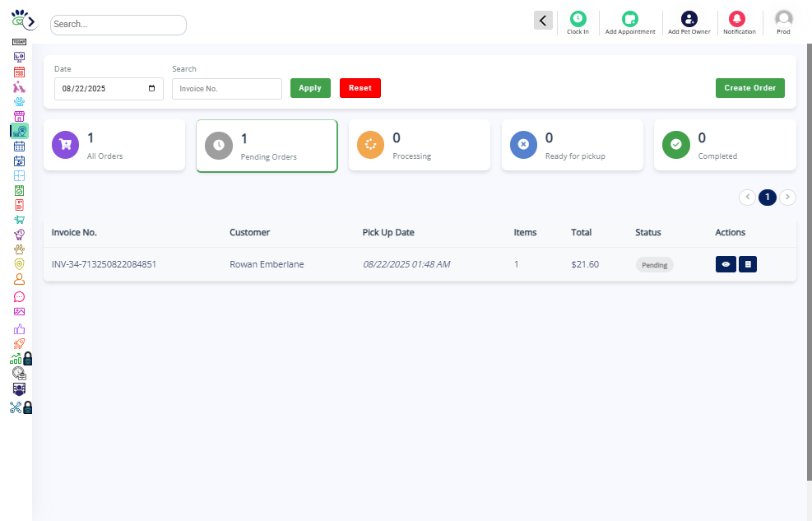The width and height of the screenshot is (812, 521).
Task: Open the Today sidebar icon
Action: point(19,42)
